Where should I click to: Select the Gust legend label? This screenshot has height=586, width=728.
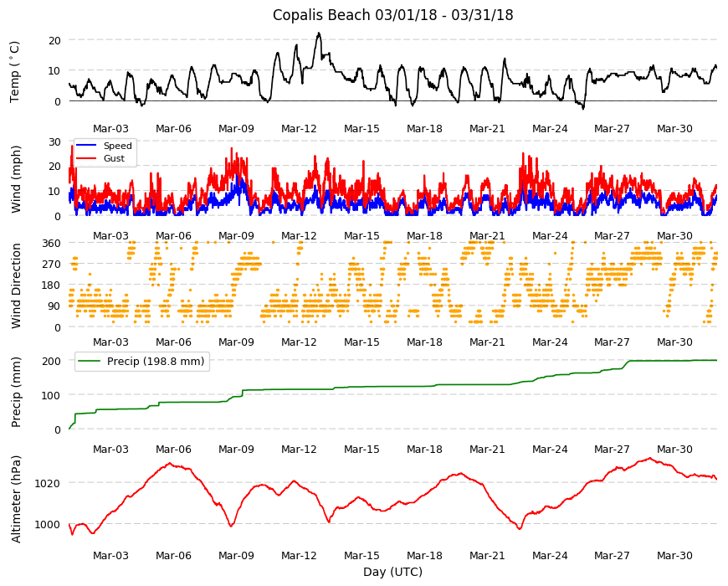click(x=114, y=158)
